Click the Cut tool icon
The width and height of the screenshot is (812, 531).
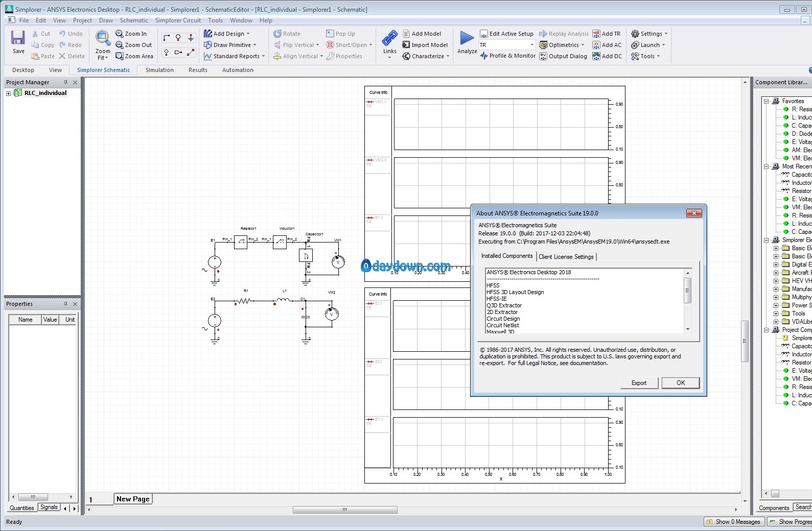click(35, 34)
